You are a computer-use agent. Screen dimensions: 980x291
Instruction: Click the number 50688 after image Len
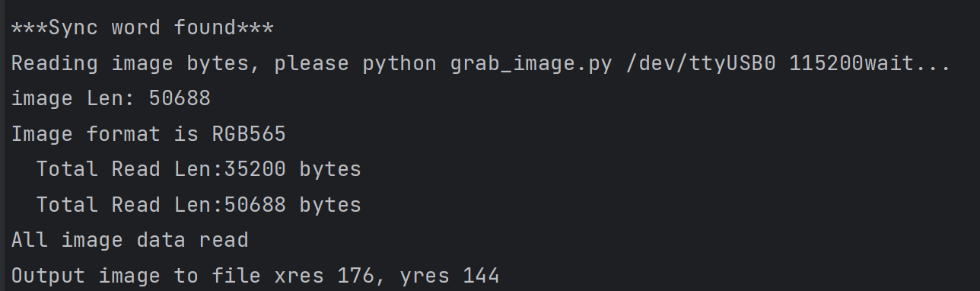coord(180,99)
